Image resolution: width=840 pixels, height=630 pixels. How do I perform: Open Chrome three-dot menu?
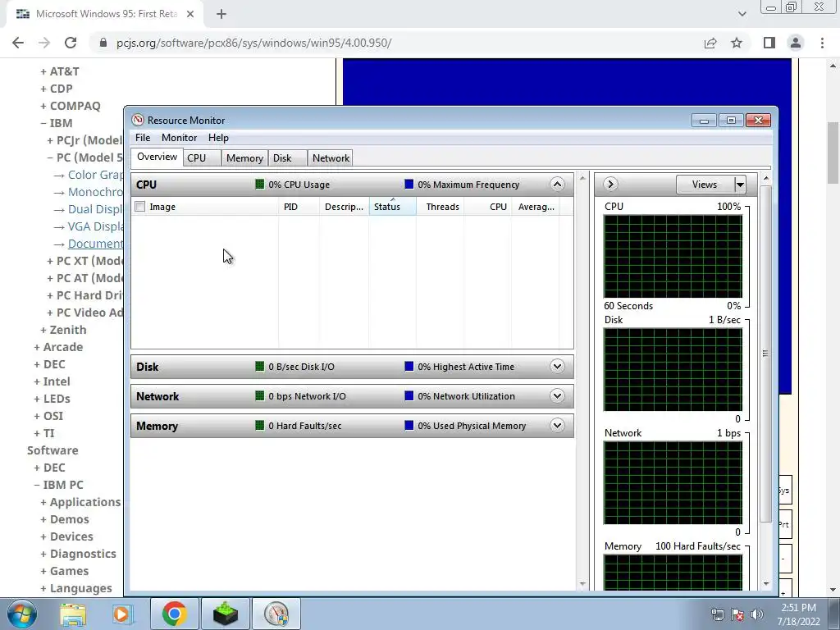(822, 43)
